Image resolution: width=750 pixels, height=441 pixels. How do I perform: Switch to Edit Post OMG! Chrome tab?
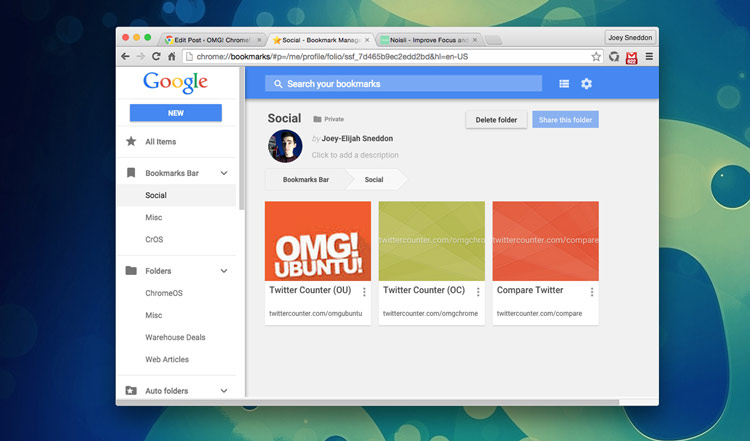pyautogui.click(x=212, y=40)
